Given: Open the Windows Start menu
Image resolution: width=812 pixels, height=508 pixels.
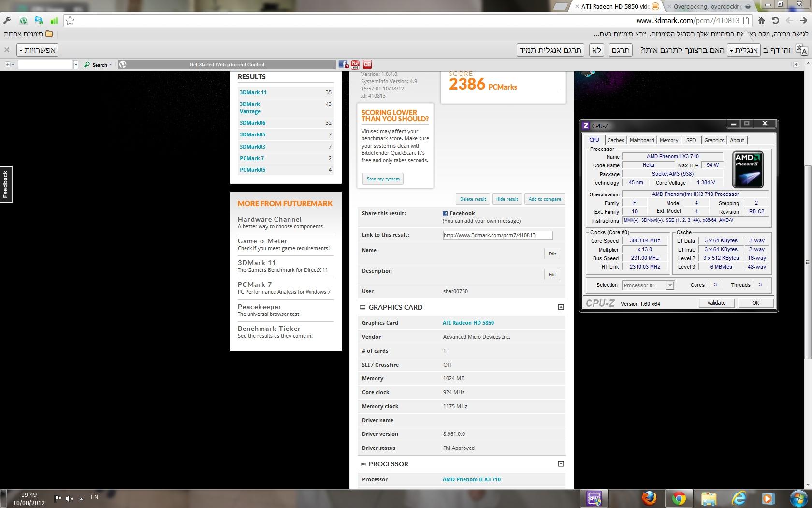Looking at the screenshot, I should 798,498.
